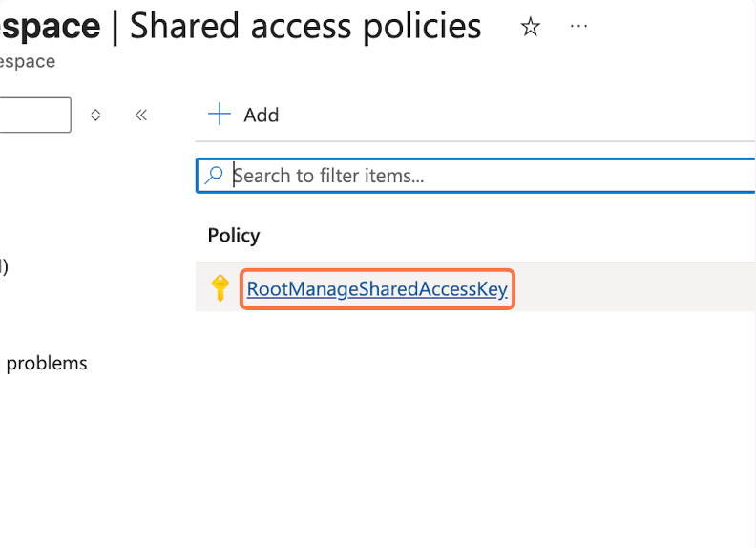Click the Shared access policies page title
This screenshot has width=756, height=548.
tap(305, 27)
